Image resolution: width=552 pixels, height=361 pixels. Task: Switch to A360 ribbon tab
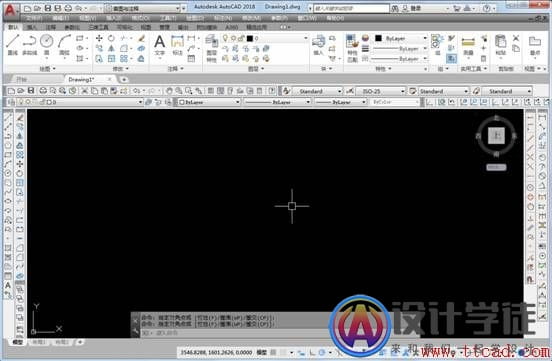click(x=231, y=27)
